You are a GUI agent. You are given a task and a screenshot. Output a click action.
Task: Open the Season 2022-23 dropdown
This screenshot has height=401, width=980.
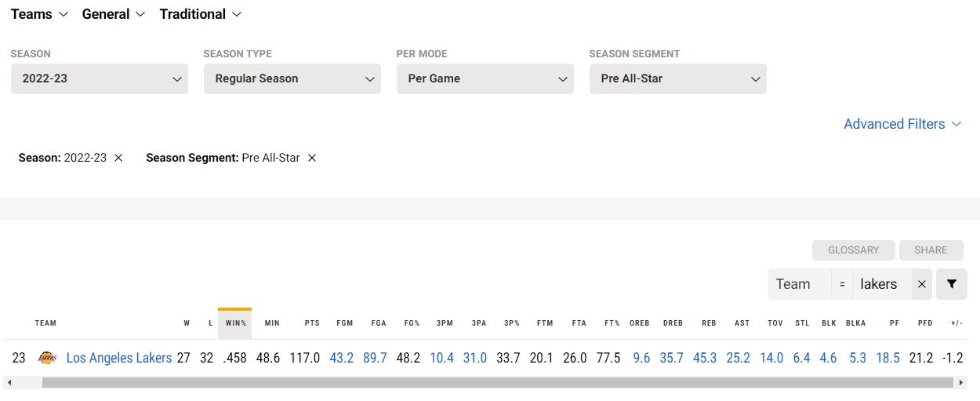click(x=100, y=78)
